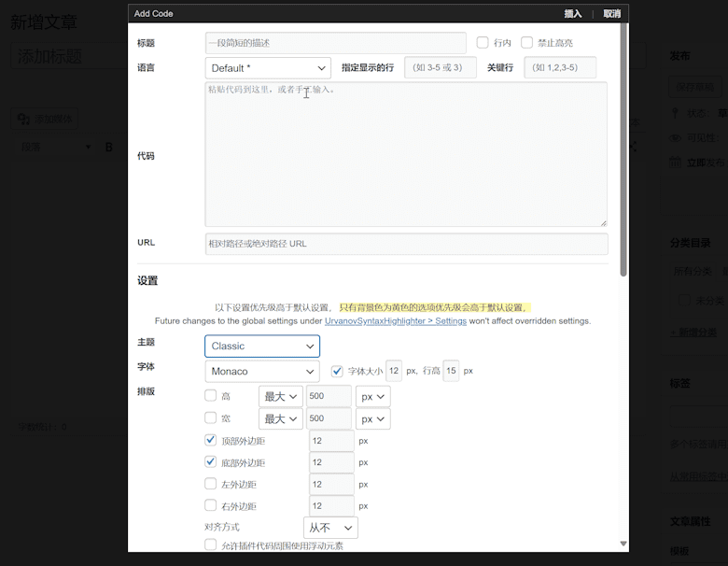Toggle Bold icon in background editor toolbar

[109, 148]
